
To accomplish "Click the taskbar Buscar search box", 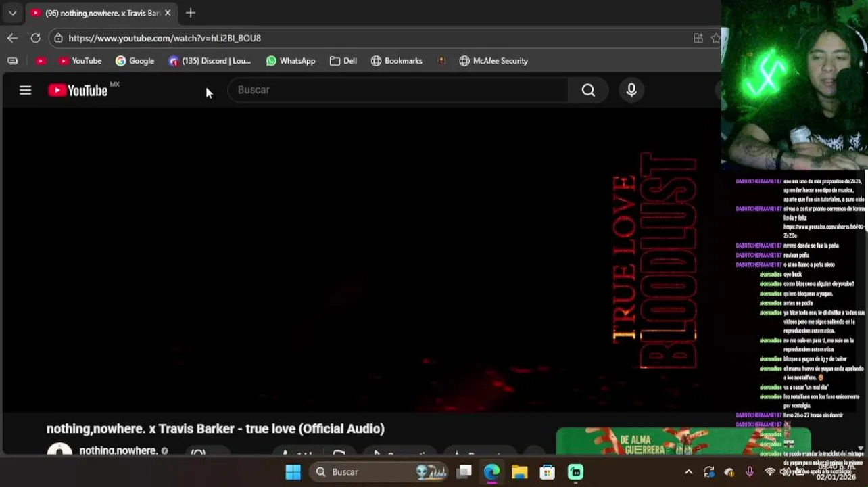I will (x=380, y=471).
